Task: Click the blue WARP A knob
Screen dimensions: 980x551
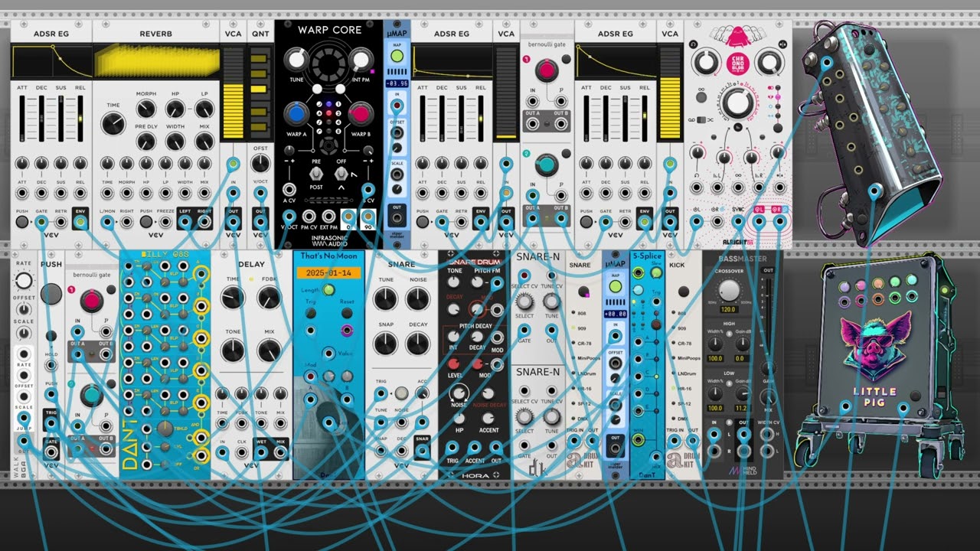Action: (x=296, y=115)
